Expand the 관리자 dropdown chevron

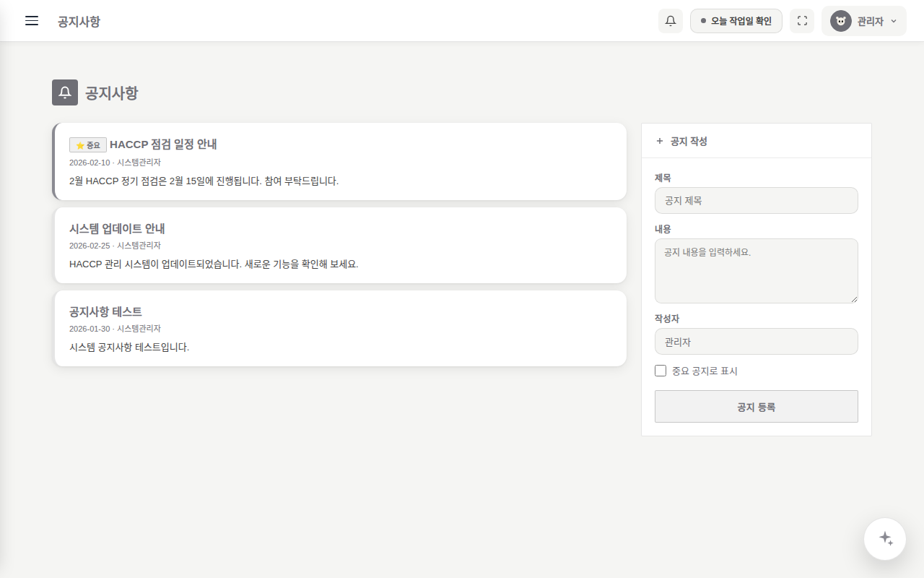894,21
